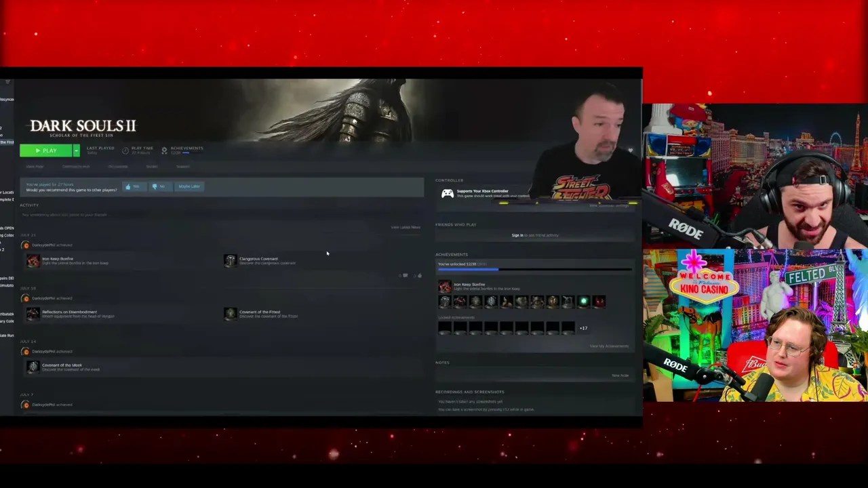The height and width of the screenshot is (488, 868).
Task: Click the Xbox controller icon
Action: (x=448, y=194)
